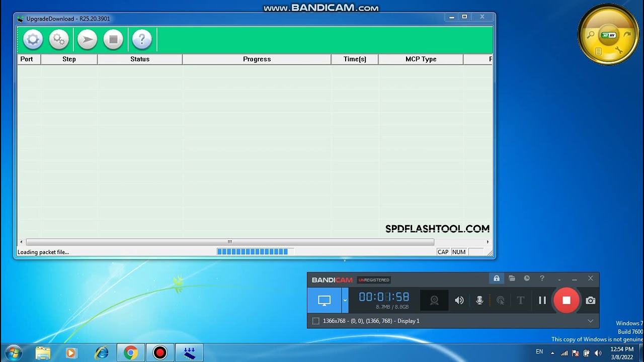Toggle Bandicam text overlay T icon
This screenshot has width=644, height=362.
[521, 300]
